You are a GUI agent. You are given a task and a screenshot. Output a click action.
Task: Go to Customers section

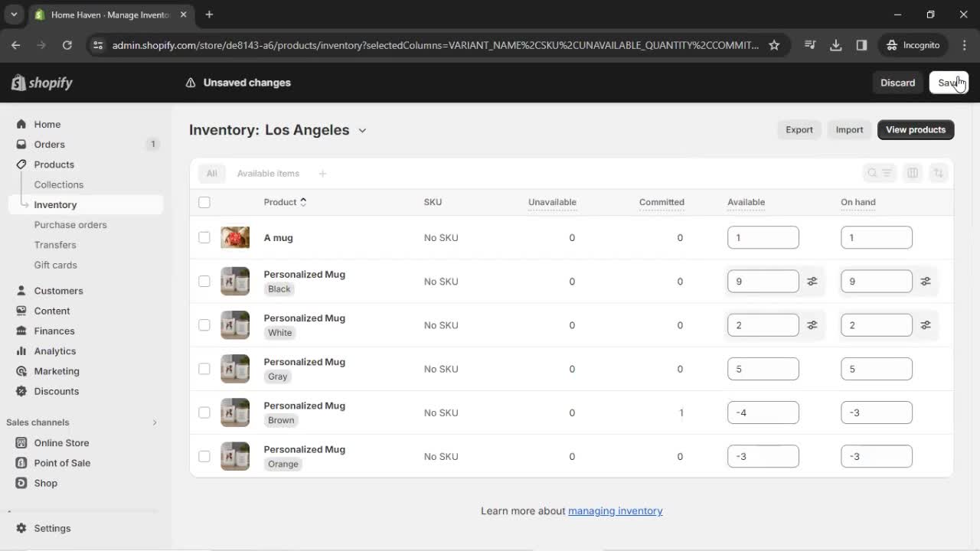(x=58, y=291)
